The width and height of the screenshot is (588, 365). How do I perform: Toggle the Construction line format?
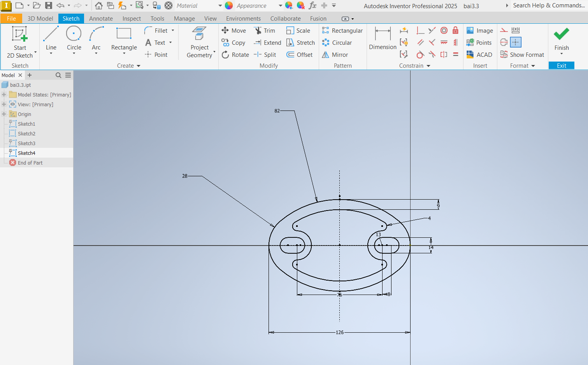[504, 30]
